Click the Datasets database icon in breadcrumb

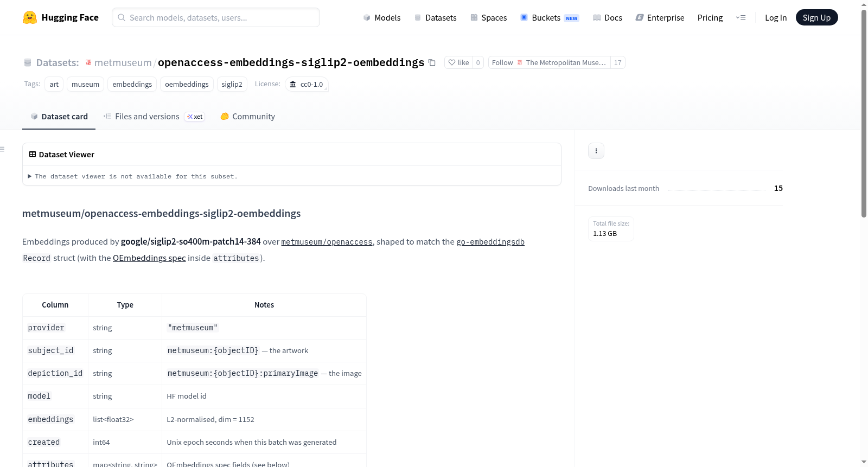[28, 63]
